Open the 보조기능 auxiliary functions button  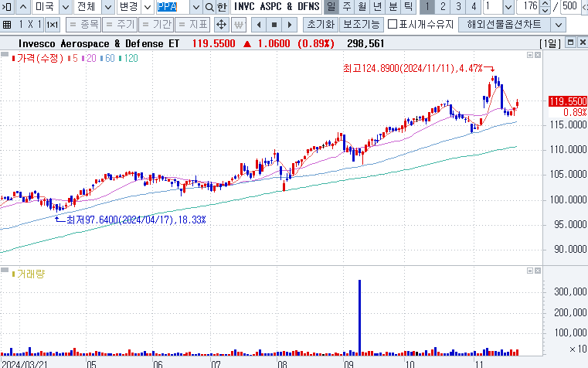click(x=362, y=25)
